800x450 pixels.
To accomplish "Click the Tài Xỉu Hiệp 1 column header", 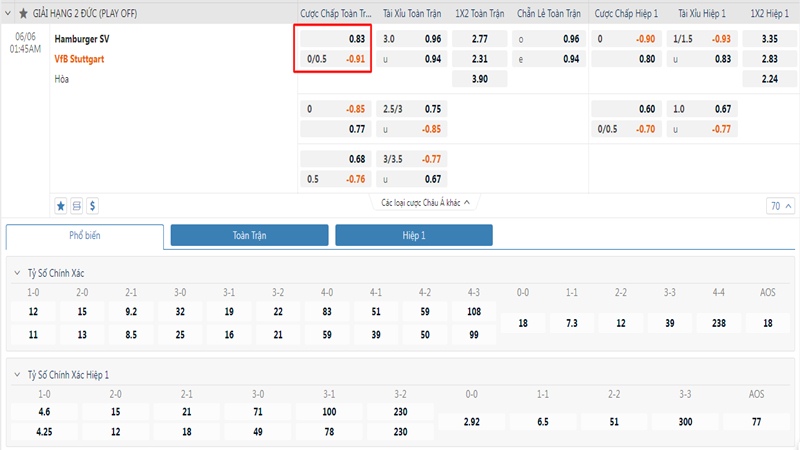I will tap(702, 14).
